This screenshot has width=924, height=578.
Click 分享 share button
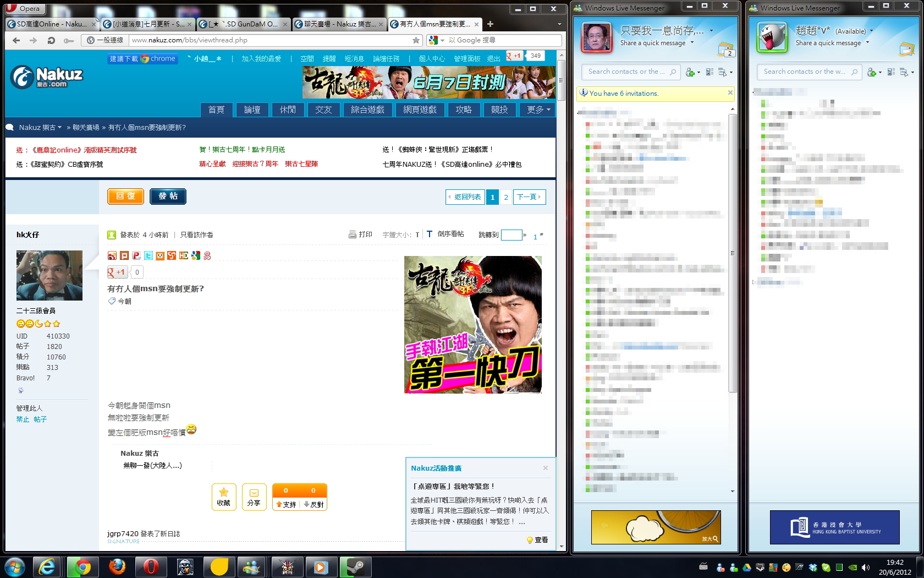click(254, 497)
